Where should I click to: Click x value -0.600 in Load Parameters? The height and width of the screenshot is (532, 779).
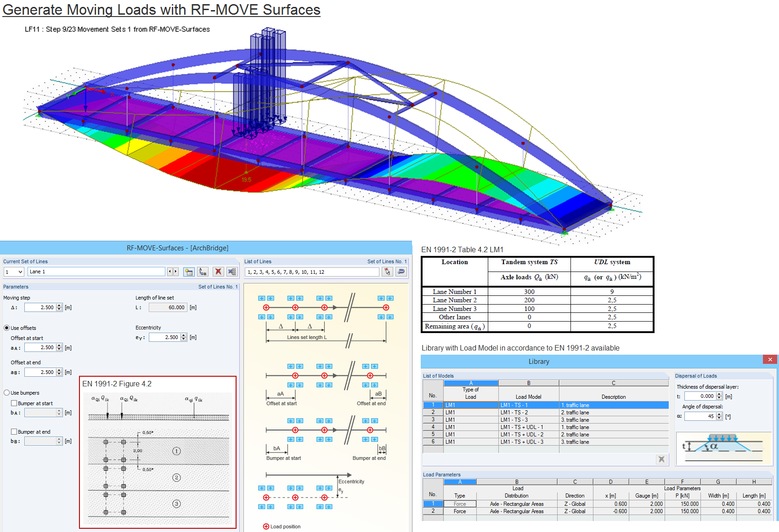click(610, 511)
